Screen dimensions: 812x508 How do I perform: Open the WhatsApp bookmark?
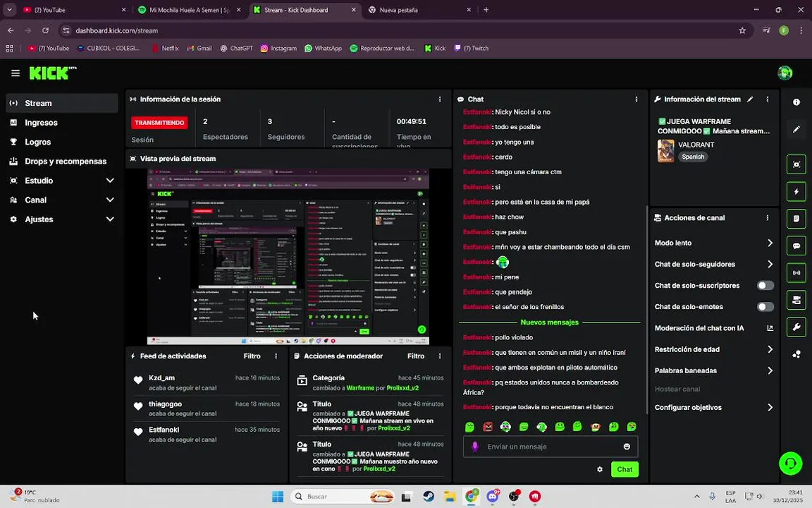click(323, 48)
